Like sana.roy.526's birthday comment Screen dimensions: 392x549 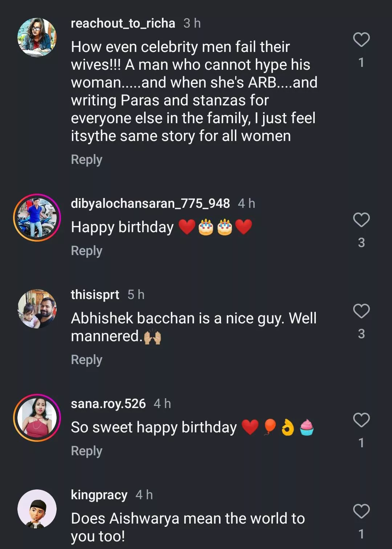pyautogui.click(x=361, y=420)
